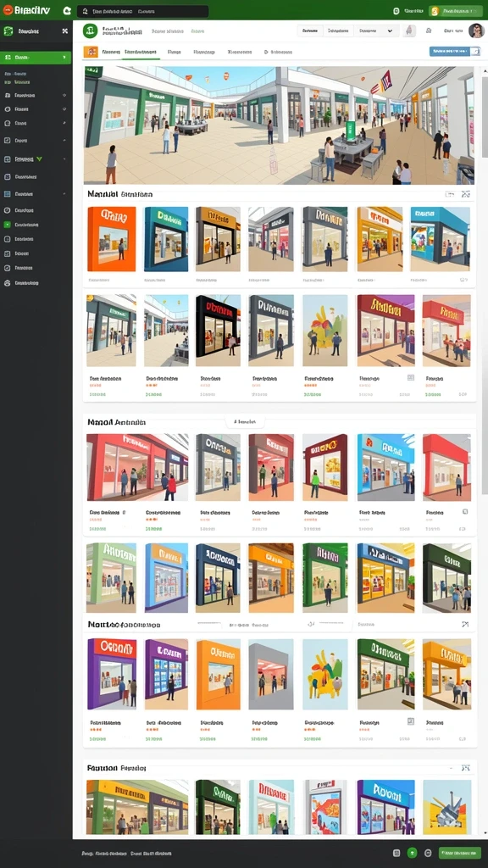Image resolution: width=488 pixels, height=868 pixels.
Task: Click the small white-outlined icon left of the yellow badge in the top bar
Action: tap(396, 10)
